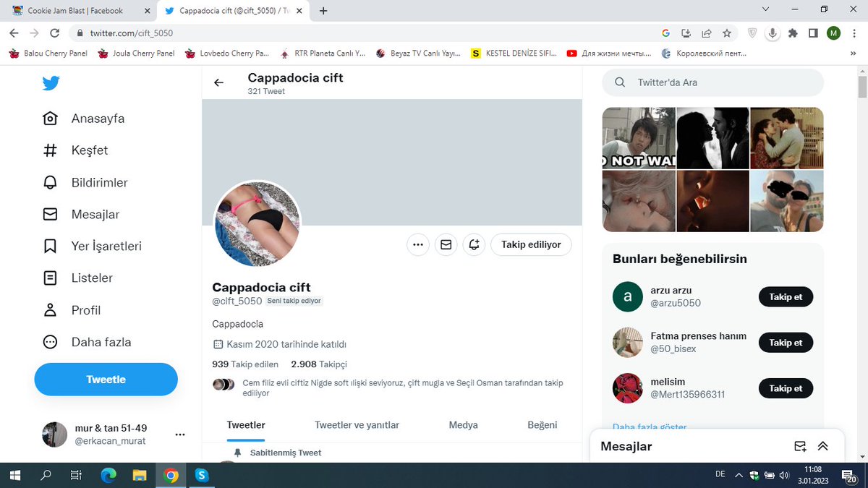The height and width of the screenshot is (488, 868).
Task: Enable tweet notifications with the bell icon
Action: [474, 244]
